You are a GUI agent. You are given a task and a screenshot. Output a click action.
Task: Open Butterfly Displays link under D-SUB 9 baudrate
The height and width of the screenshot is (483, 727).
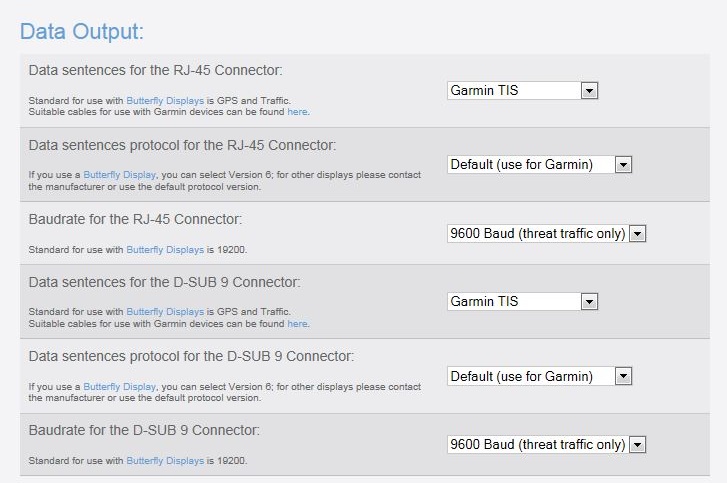point(165,461)
